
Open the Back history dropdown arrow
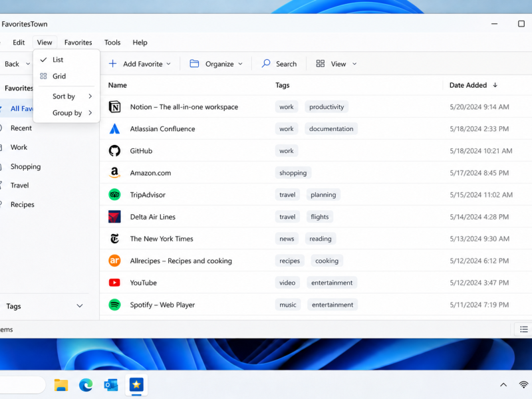pos(28,64)
